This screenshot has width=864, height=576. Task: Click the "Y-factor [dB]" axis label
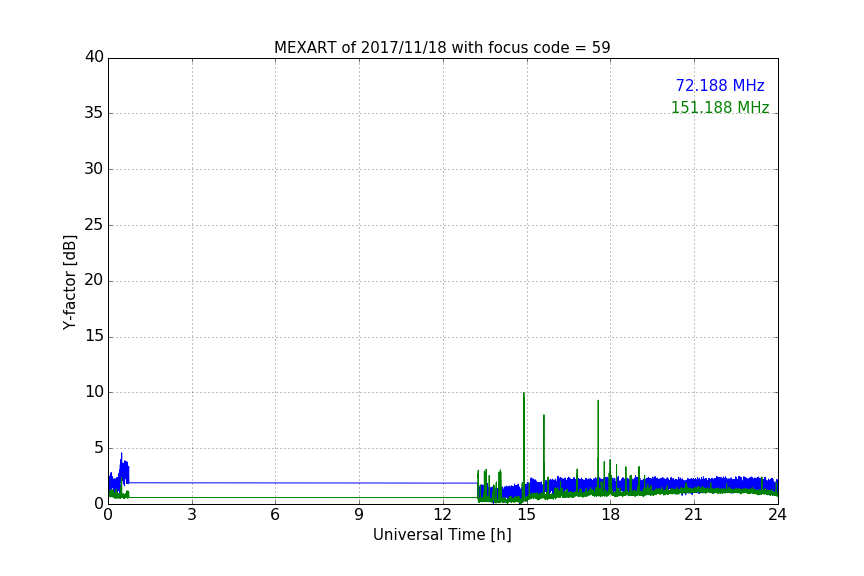(69, 282)
